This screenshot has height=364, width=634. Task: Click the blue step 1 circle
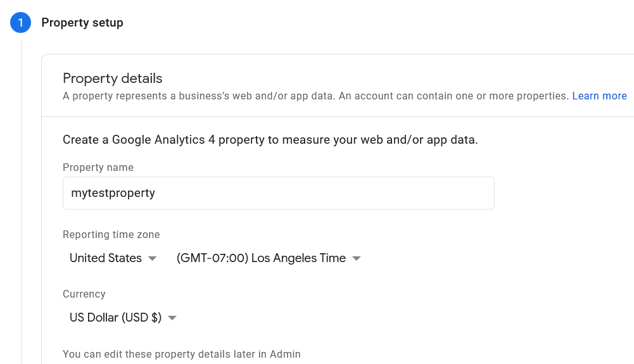coord(21,23)
